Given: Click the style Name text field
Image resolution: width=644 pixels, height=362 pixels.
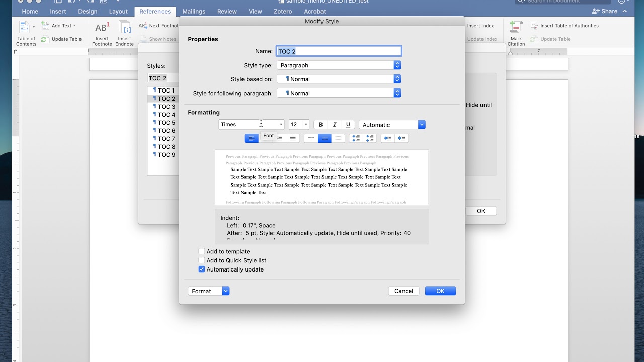Looking at the screenshot, I should click(339, 51).
